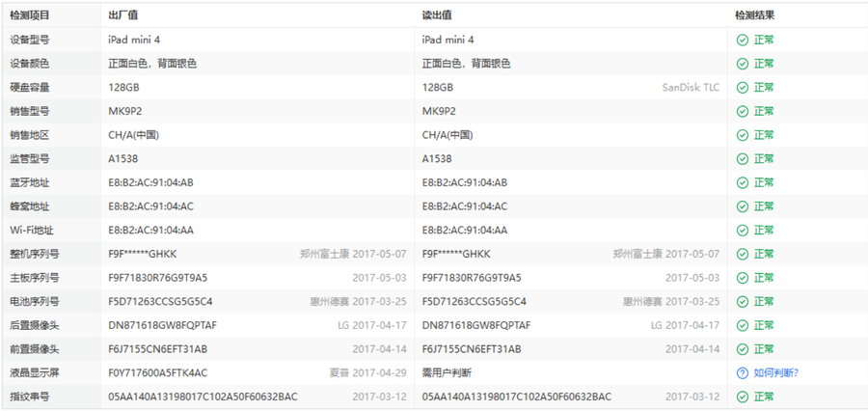
Task: Click the blue question mark icon for 液晶显示屏
Action: [742, 372]
